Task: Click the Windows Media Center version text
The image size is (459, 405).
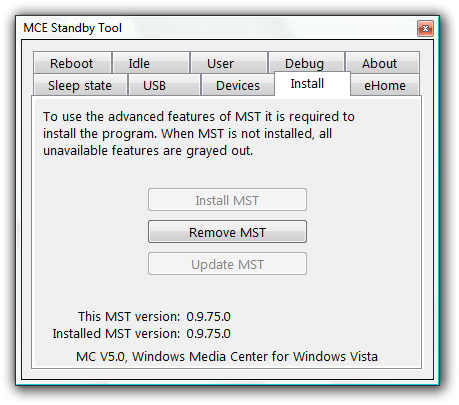Action: [227, 356]
